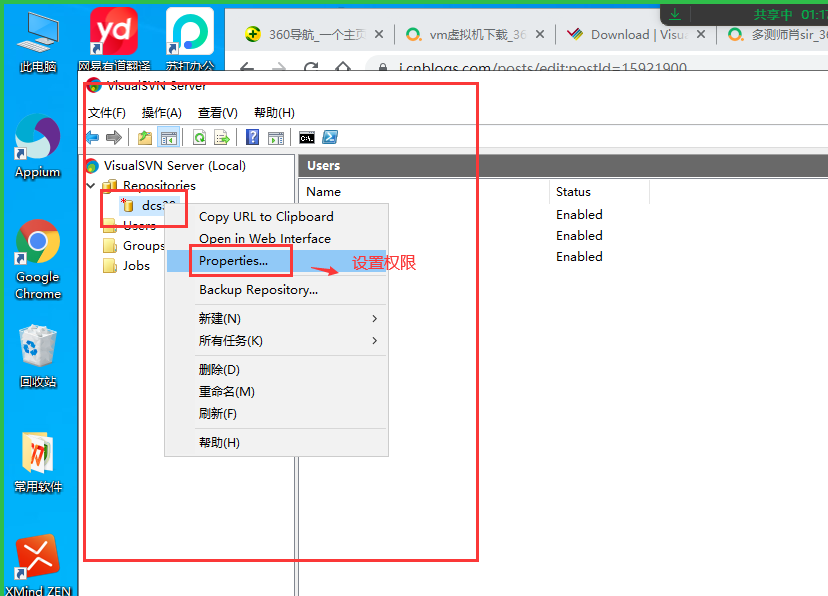Click the Up one level folder icon
Screen dimensions: 828x596
tap(145, 138)
